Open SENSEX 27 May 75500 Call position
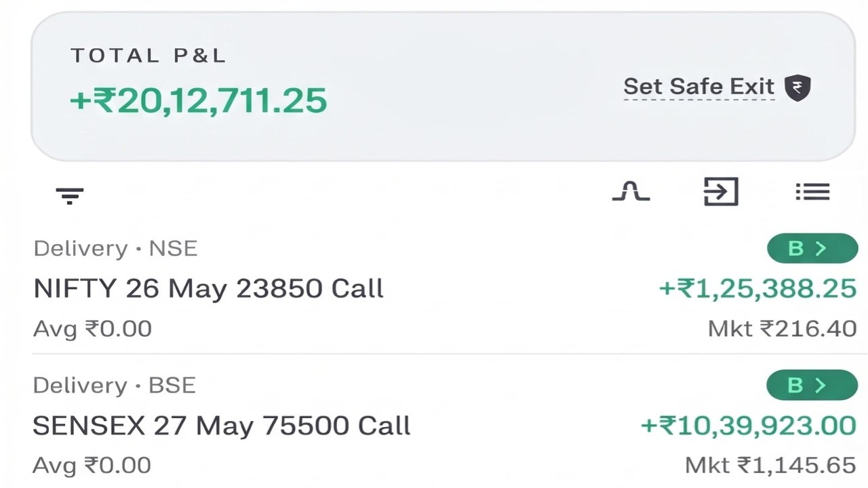This screenshot has height=488, width=868. pos(222,426)
